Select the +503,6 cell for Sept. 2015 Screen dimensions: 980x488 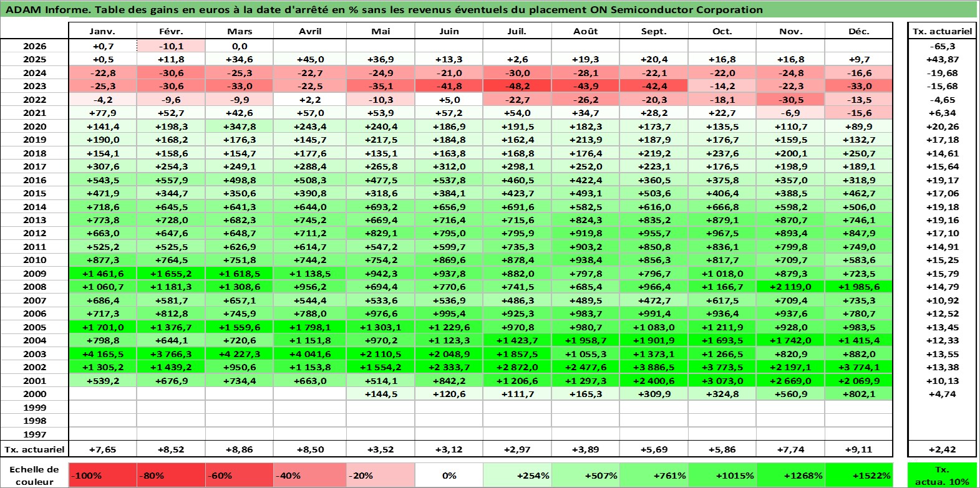(654, 193)
